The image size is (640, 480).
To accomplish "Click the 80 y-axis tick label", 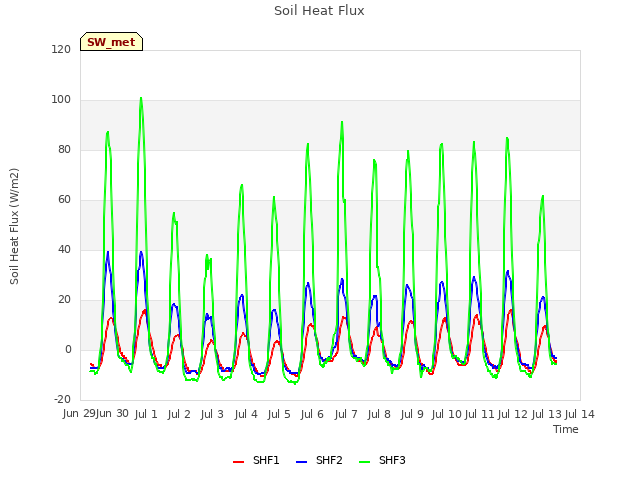I will [x=64, y=150].
